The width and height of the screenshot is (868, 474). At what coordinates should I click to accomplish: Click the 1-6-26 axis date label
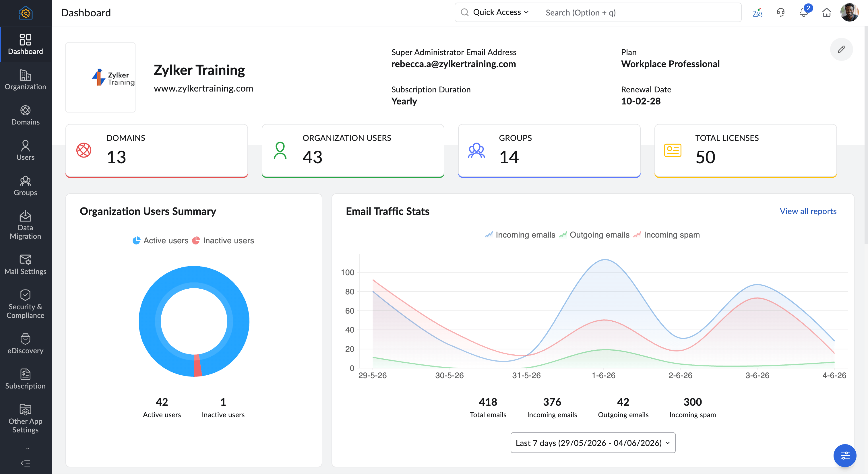[x=603, y=375]
